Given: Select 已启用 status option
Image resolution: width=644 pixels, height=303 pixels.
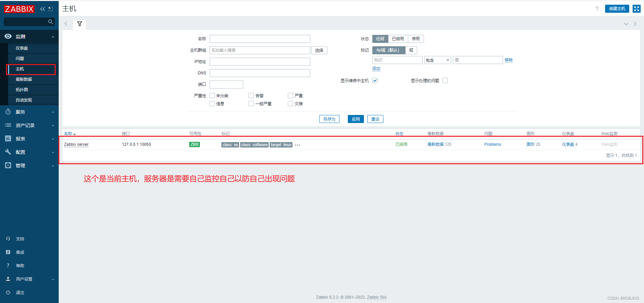Looking at the screenshot, I should pos(398,39).
